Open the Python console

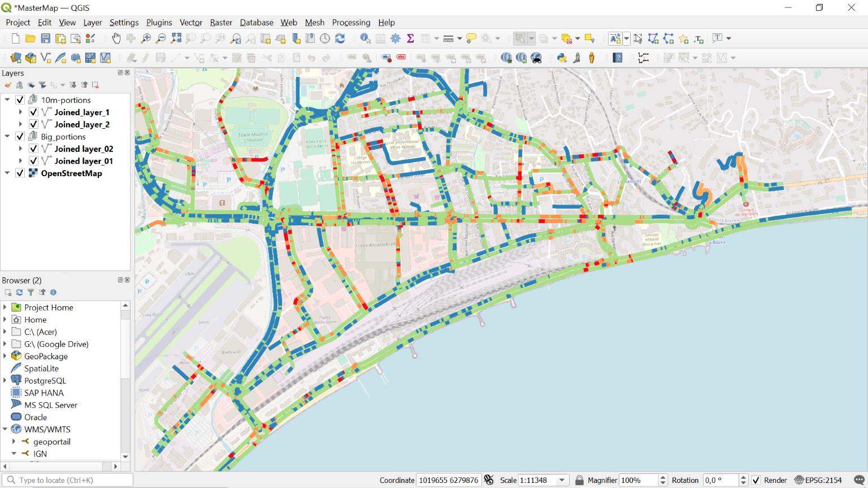pos(562,57)
